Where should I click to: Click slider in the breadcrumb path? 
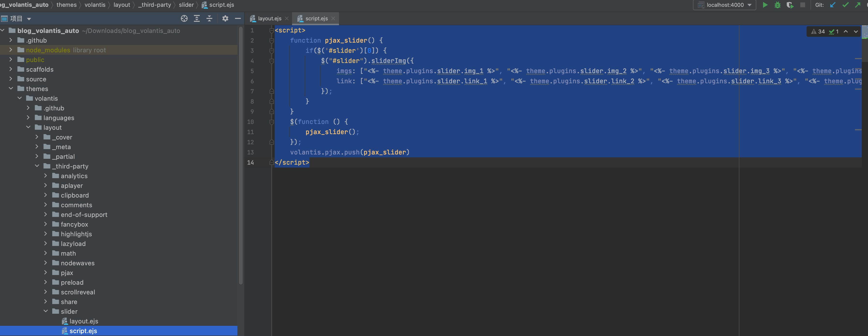pyautogui.click(x=186, y=5)
